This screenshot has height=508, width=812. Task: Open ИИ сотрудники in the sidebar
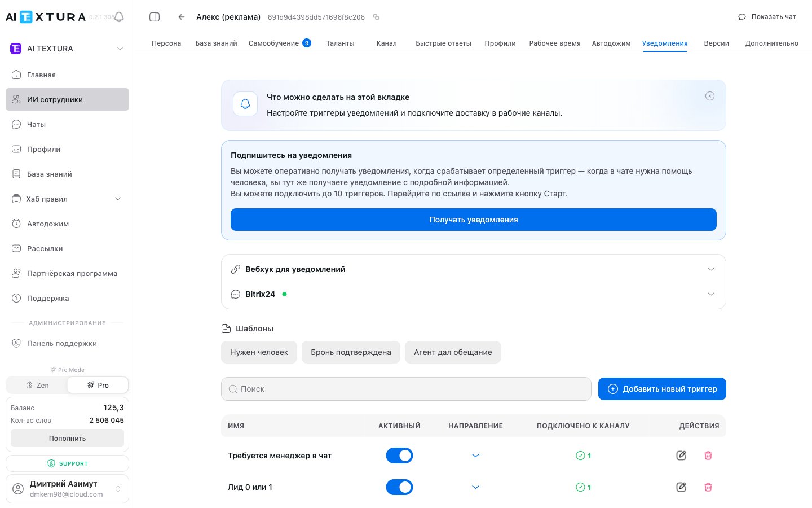coord(68,99)
